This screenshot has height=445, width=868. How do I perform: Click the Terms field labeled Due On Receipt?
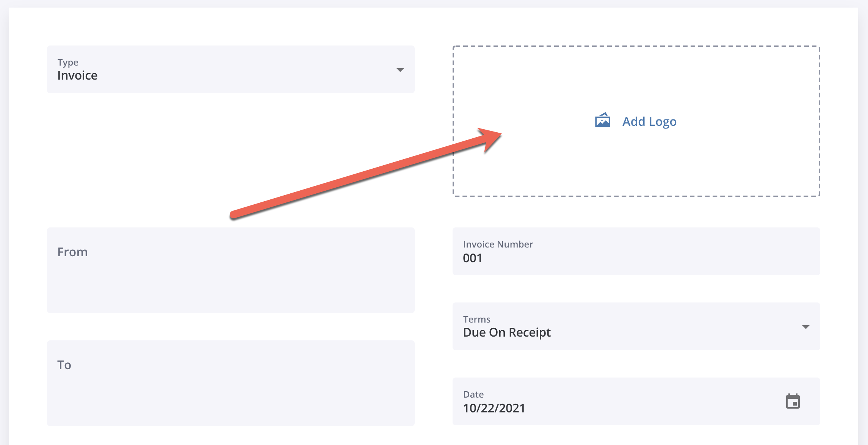click(x=636, y=326)
